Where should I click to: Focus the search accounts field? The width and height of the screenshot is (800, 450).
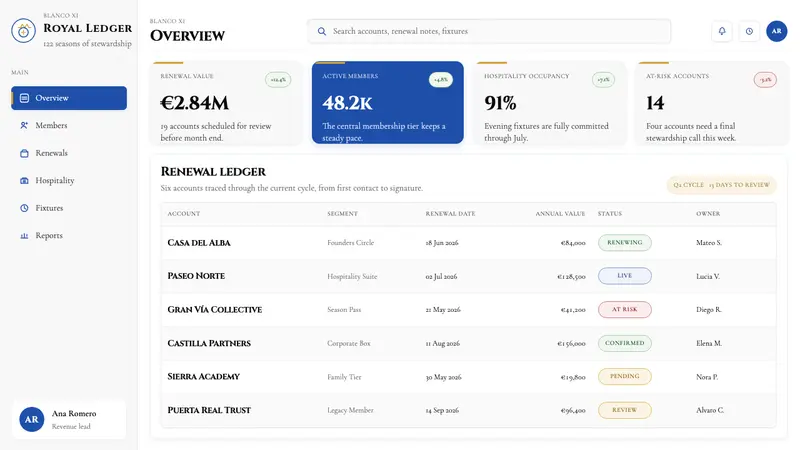pos(489,31)
